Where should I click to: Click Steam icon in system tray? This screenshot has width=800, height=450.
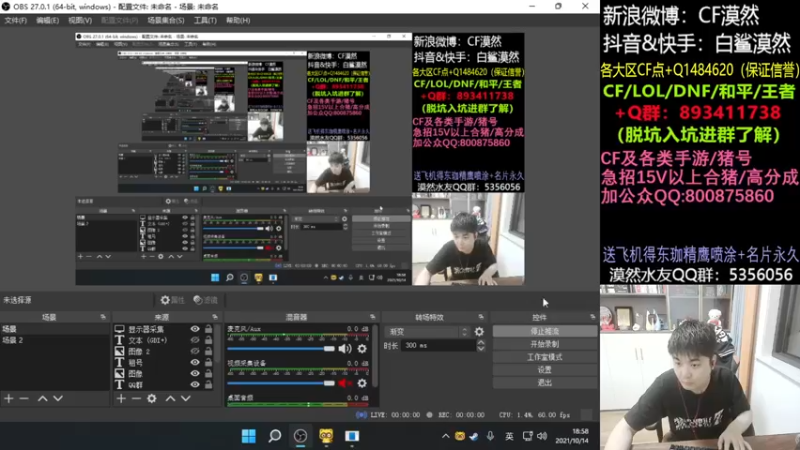(x=474, y=436)
